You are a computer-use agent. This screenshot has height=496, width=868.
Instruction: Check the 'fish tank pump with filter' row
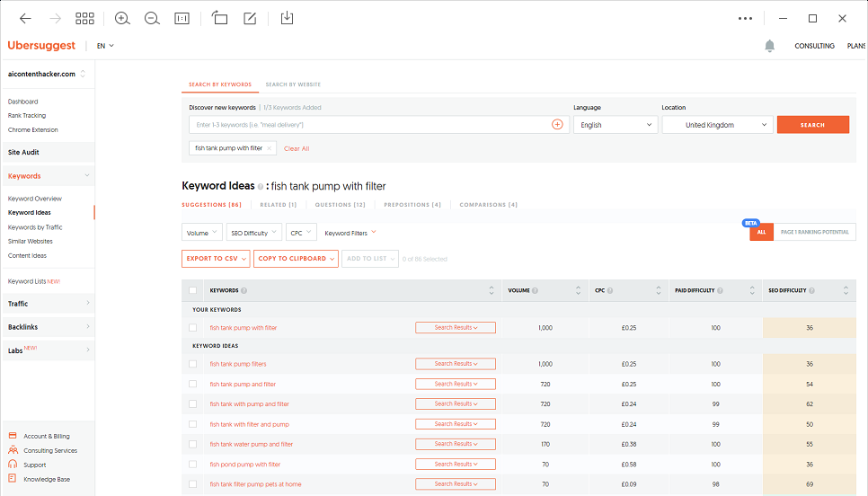pyautogui.click(x=192, y=328)
